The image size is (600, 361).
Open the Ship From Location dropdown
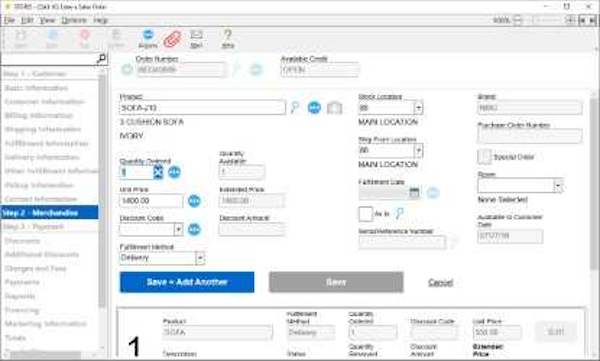tap(418, 150)
